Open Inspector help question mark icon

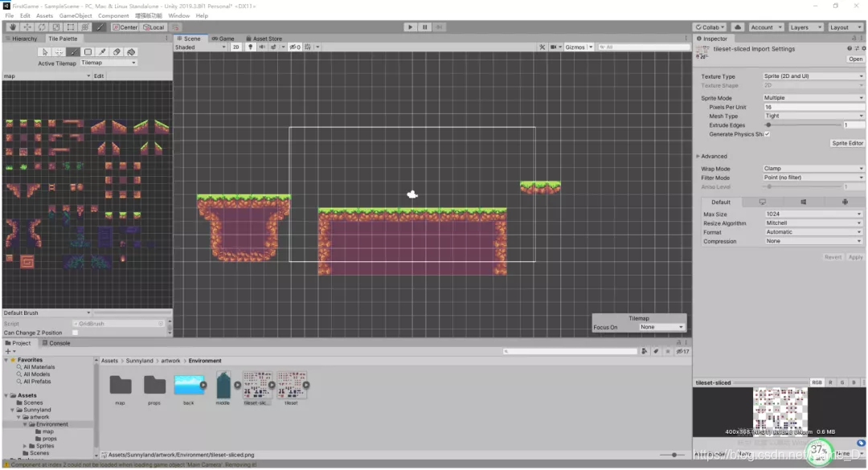pos(850,49)
